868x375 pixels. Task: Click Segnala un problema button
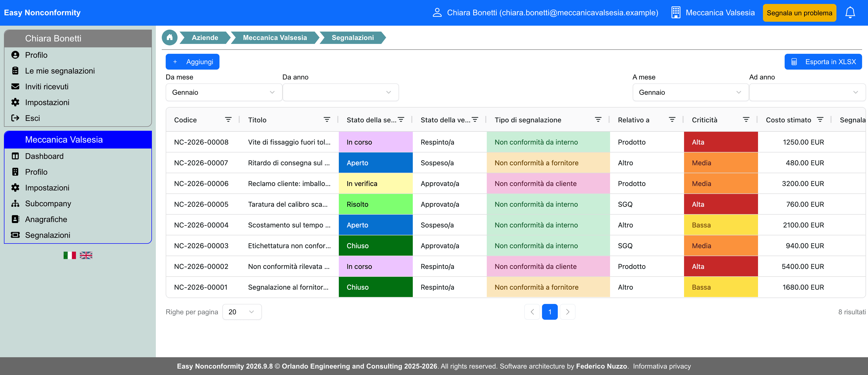[x=799, y=13]
